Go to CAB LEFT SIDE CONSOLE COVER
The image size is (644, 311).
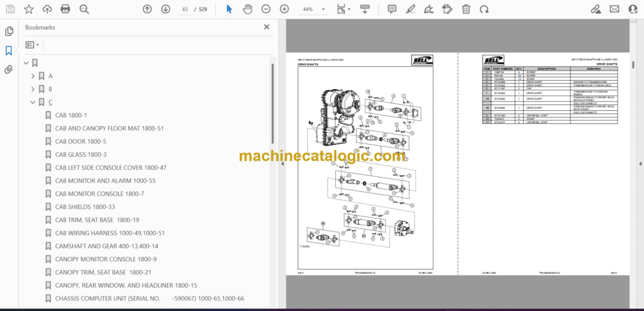[111, 168]
